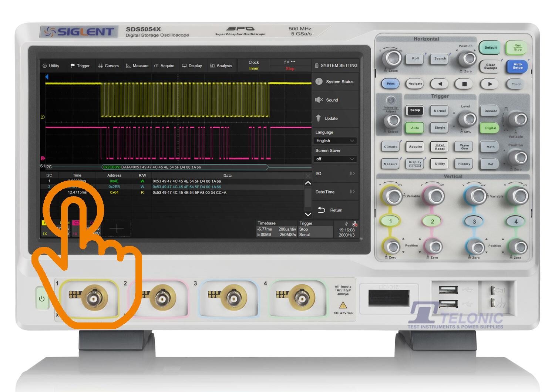Click the side menu up chevron
The image size is (555, 392).
click(x=308, y=183)
